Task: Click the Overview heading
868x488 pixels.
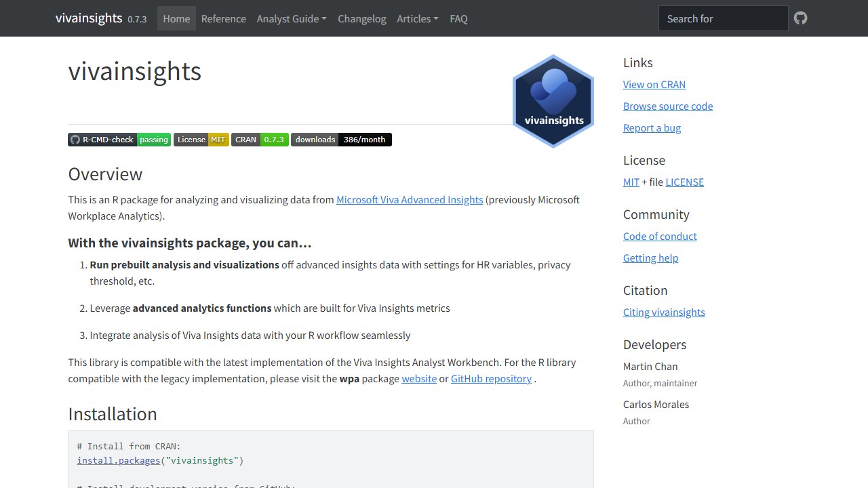Action: coord(105,174)
